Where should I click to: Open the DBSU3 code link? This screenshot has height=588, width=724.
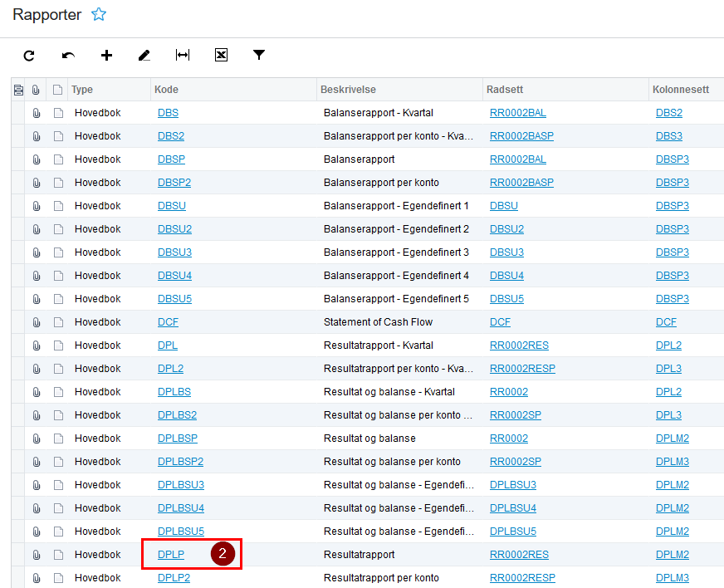(174, 252)
